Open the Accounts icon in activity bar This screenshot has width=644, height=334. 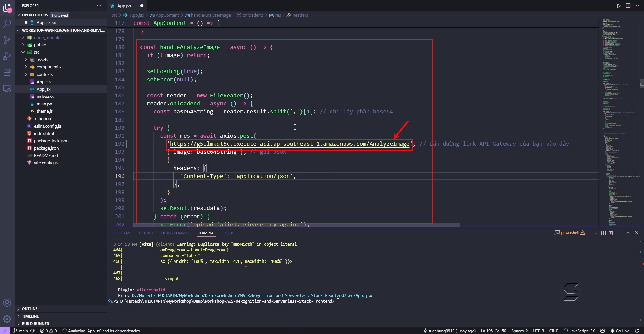7,303
